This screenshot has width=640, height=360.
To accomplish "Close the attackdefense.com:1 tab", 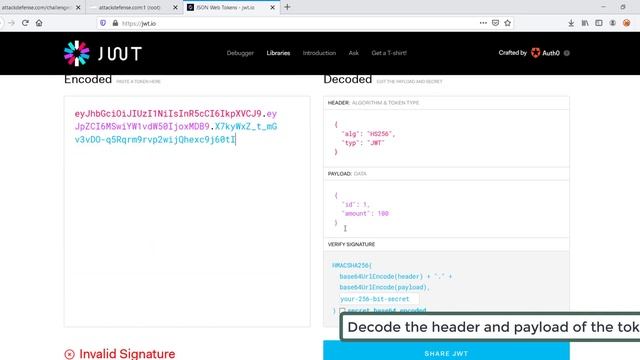I will 175,7.
